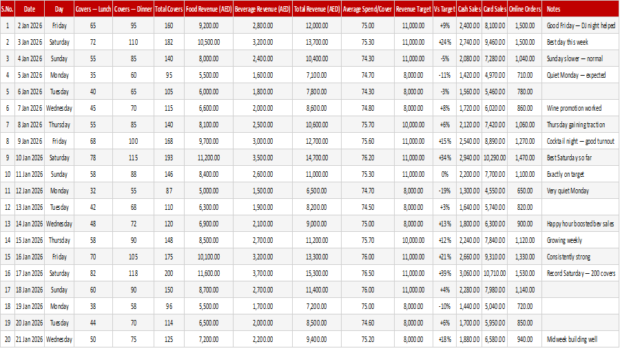The height and width of the screenshot is (364, 620).
Task: Click the Vs Target '+39%' cell
Action: (x=445, y=273)
